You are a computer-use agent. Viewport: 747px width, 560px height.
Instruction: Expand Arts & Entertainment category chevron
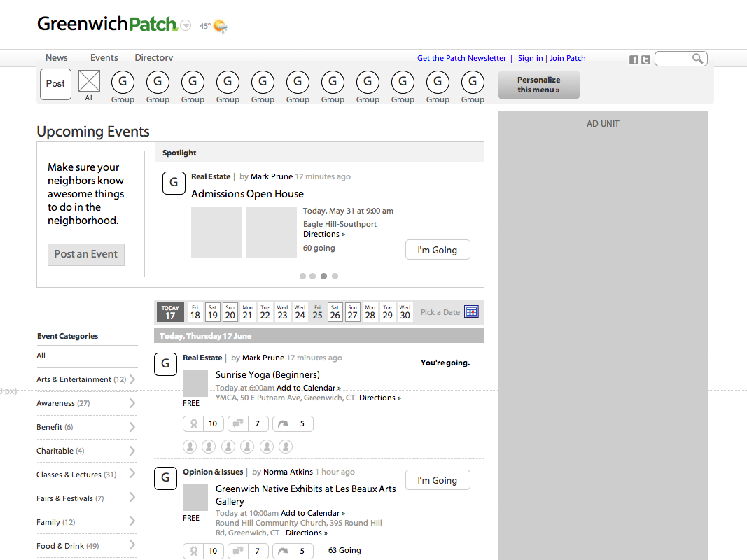coord(132,379)
